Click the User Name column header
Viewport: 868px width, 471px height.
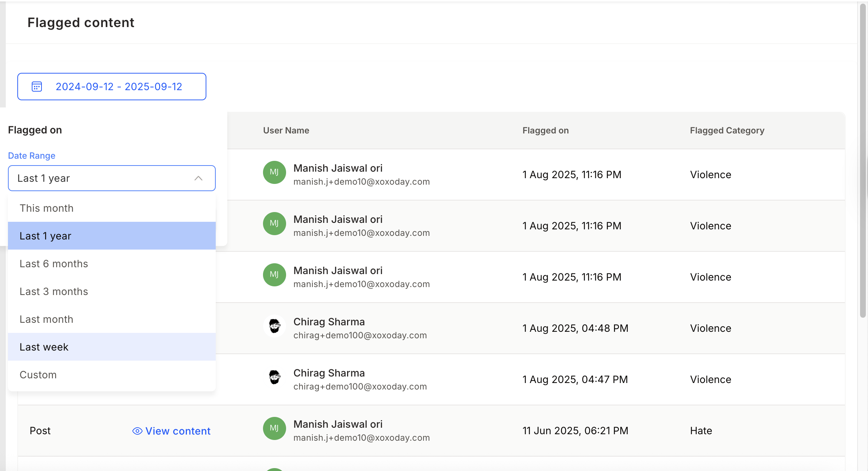[286, 131]
